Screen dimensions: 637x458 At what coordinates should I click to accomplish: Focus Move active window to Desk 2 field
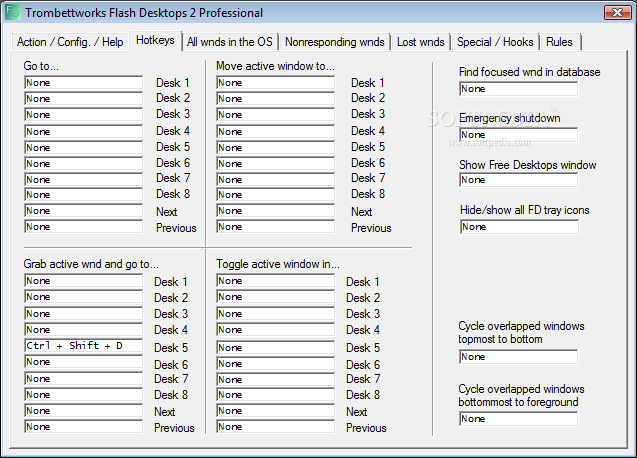276,98
